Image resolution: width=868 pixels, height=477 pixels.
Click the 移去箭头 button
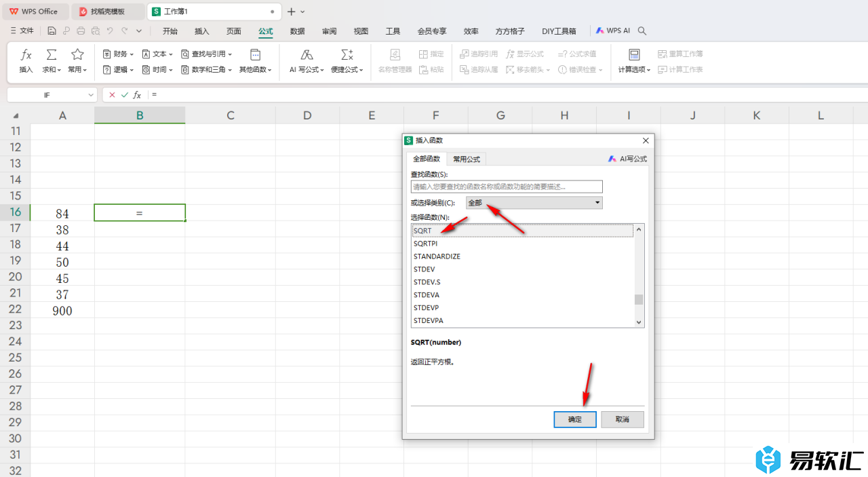[528, 69]
